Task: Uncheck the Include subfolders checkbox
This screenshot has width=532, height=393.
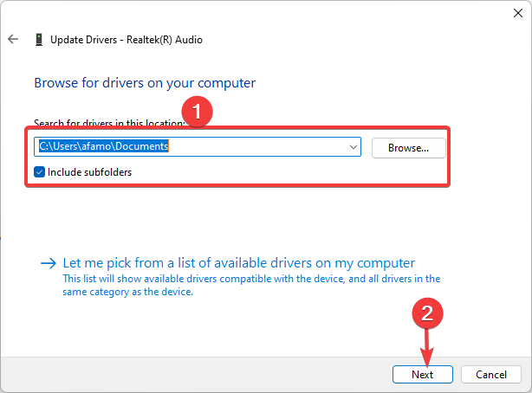Action: click(x=40, y=171)
